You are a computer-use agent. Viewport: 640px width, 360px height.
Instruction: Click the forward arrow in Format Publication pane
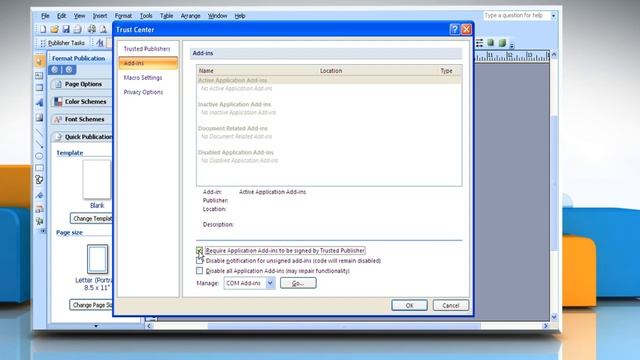click(x=69, y=70)
